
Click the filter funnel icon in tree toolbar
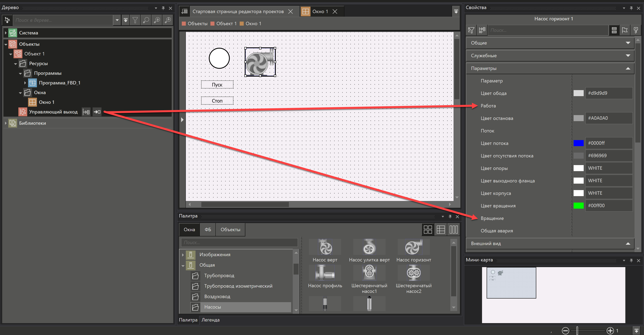pos(135,20)
